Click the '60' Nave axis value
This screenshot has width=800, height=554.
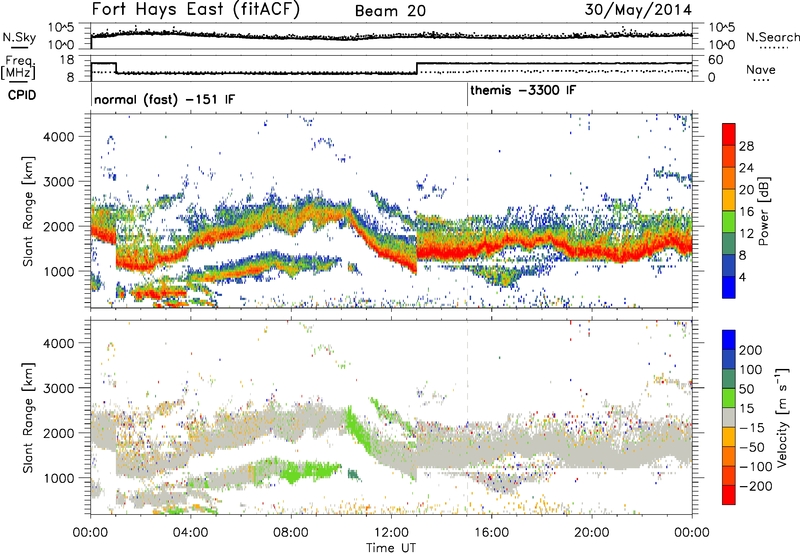pyautogui.click(x=716, y=60)
